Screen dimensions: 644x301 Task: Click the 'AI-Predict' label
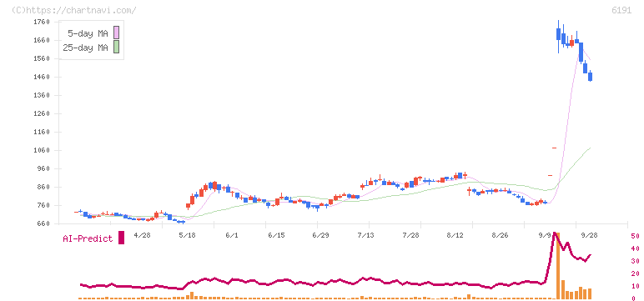click(x=88, y=238)
